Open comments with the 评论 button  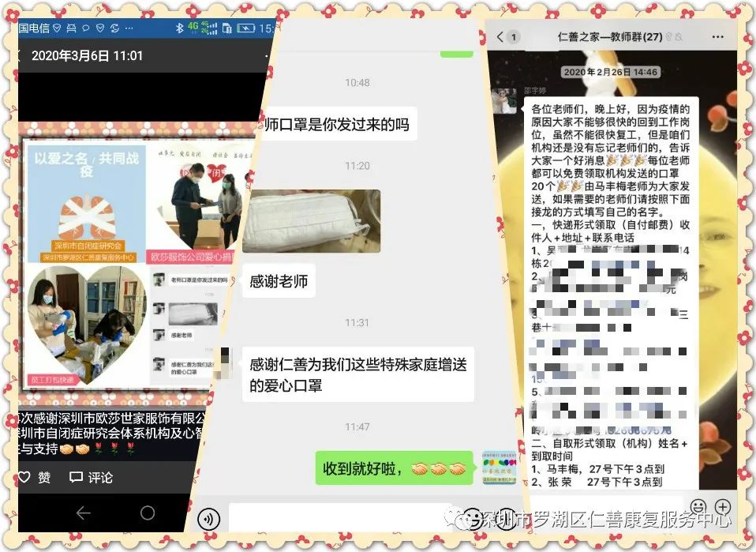[x=91, y=477]
